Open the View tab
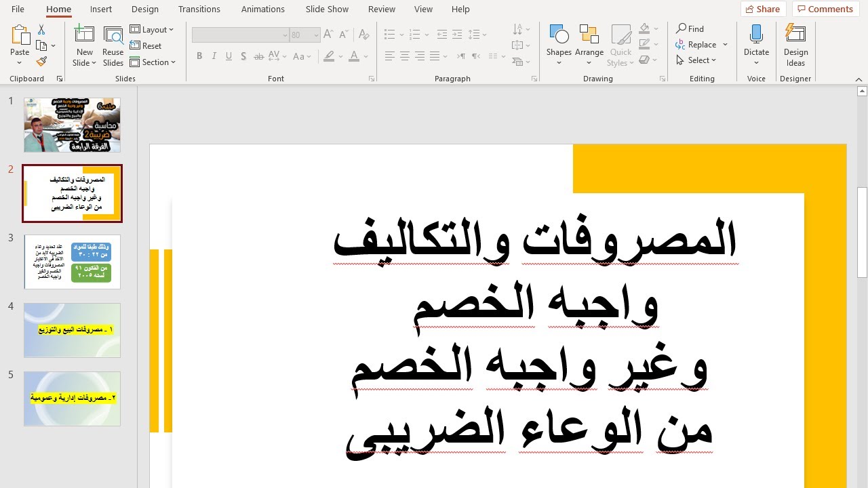This screenshot has height=488, width=868. (x=423, y=9)
